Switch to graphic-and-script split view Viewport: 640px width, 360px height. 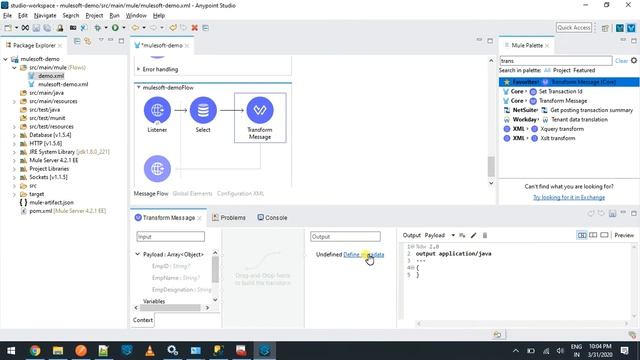coord(582,235)
